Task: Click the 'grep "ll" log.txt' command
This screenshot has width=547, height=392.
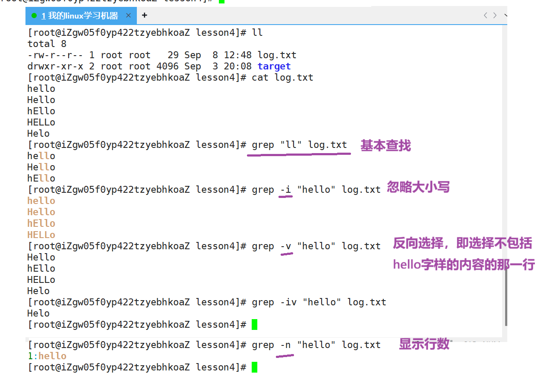Action: coord(300,145)
